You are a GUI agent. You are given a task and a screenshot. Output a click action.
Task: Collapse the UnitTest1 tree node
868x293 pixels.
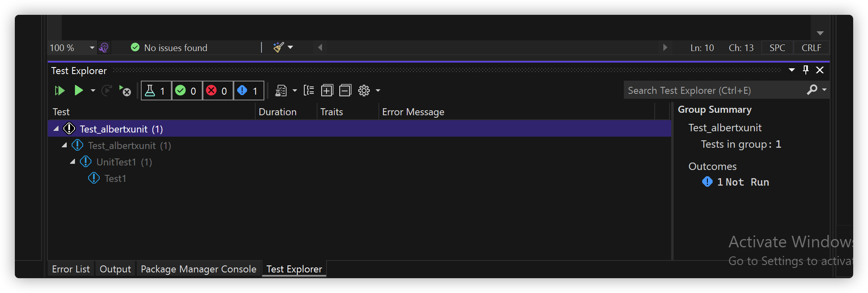[x=72, y=162]
